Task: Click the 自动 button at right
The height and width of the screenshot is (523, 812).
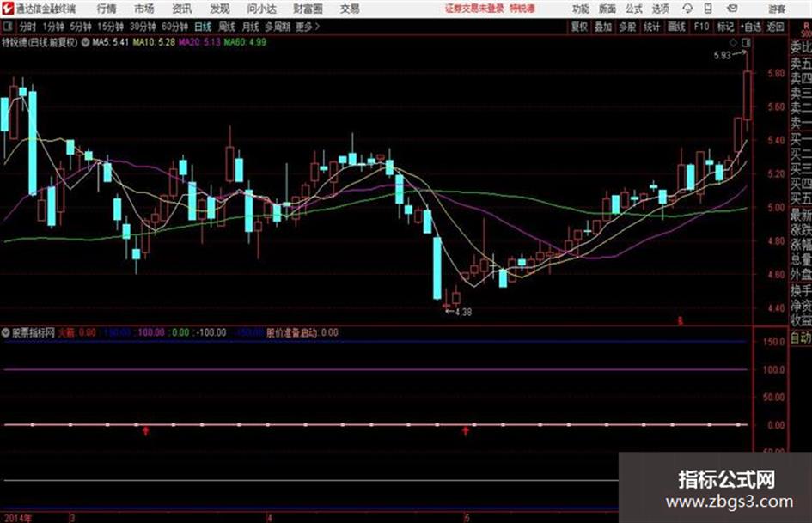Action: [801, 338]
